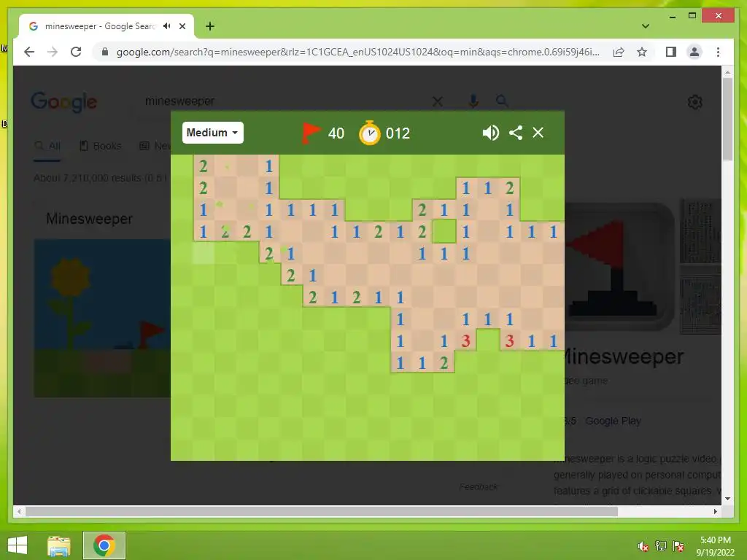747x560 pixels.
Task: Open the Chrome three-dot menu
Action: pyautogui.click(x=718, y=52)
